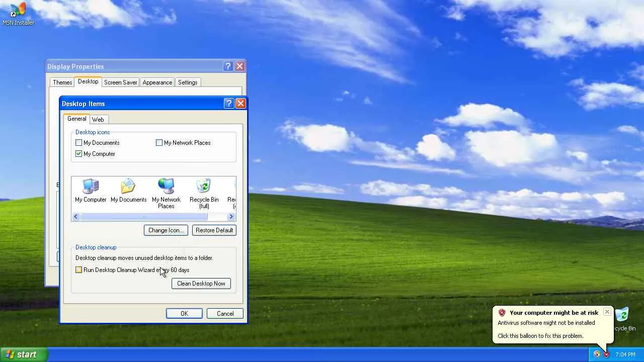Open the Windows start menu
644x362 pixels.
pos(24,354)
